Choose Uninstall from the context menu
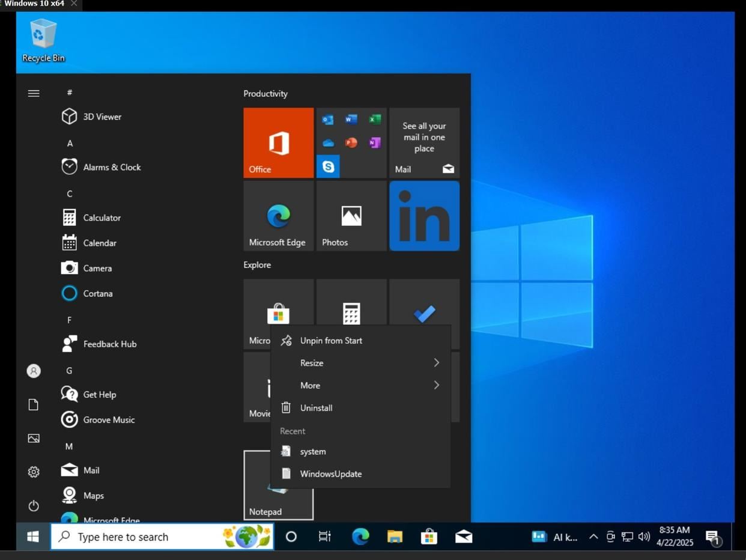 pos(316,407)
